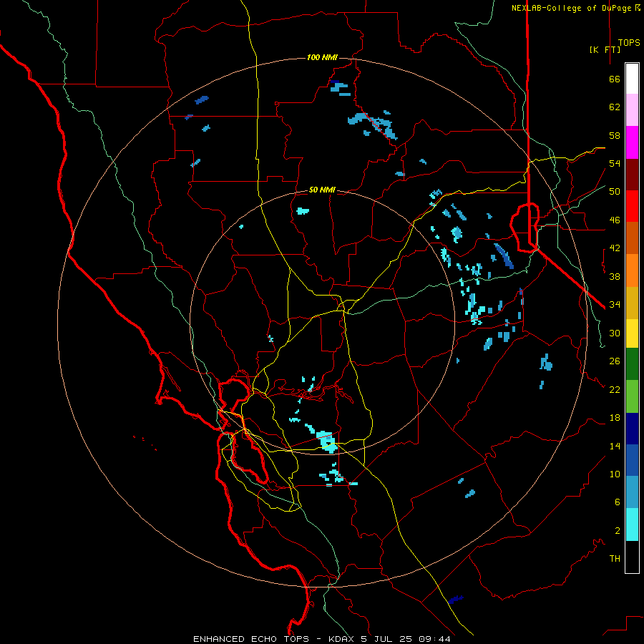
Task: Click the 'ENHANCED ECHO TOPS' title text
Action: click(x=251, y=639)
